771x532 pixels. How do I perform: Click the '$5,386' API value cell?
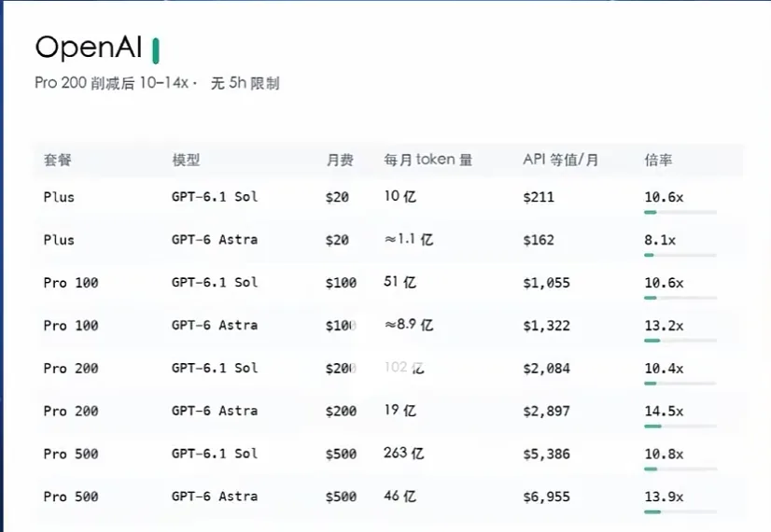click(x=546, y=454)
